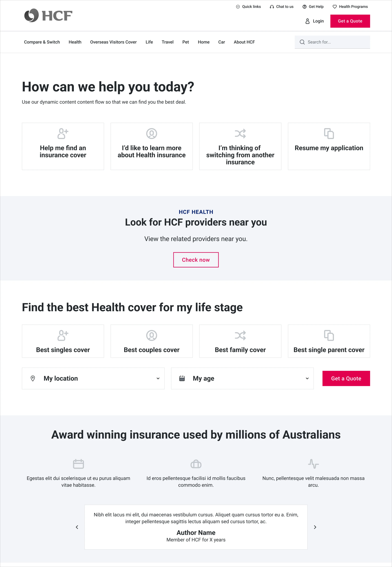This screenshot has height=567, width=392.
Task: Expand the My location dropdown
Action: point(93,378)
